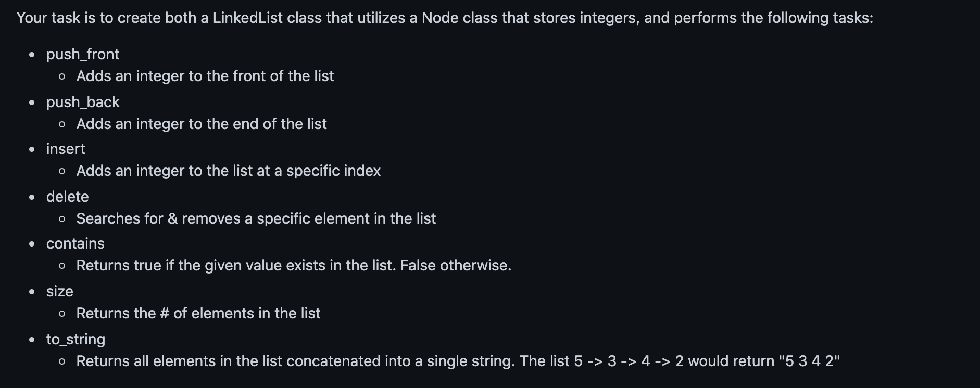Click 'Returns true if the given value' text
This screenshot has height=388, width=980.
pyautogui.click(x=294, y=266)
